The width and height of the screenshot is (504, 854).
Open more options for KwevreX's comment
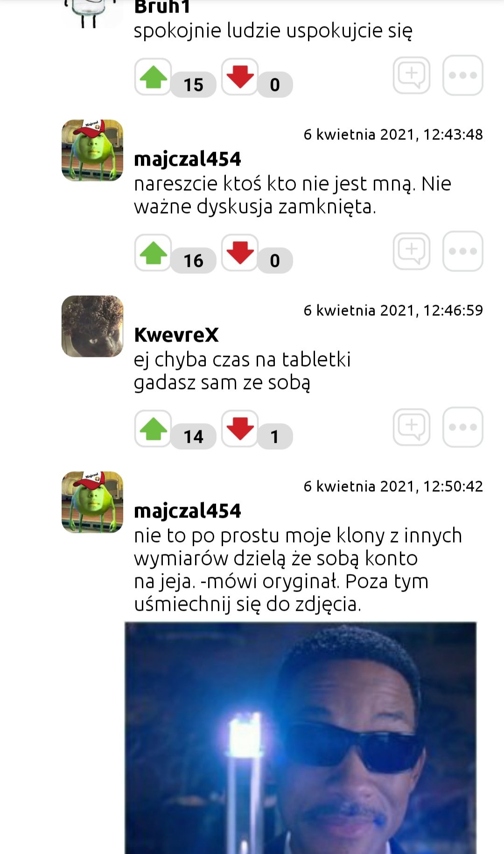tap(462, 427)
